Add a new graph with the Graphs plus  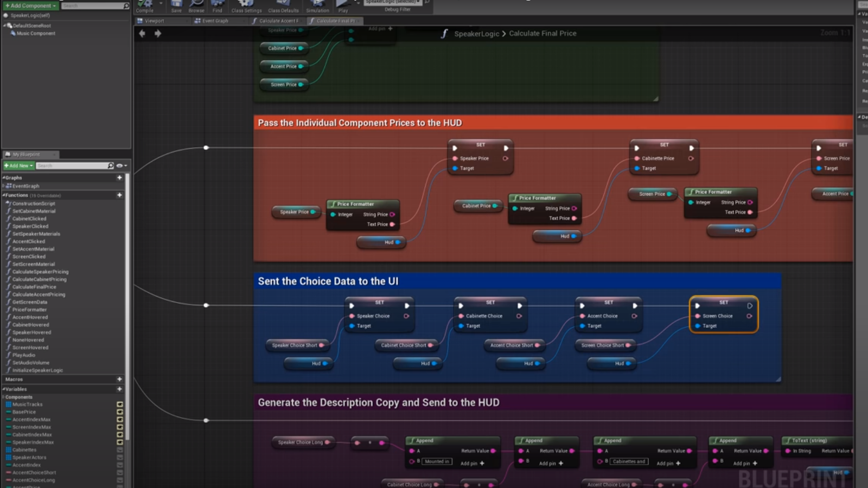click(119, 177)
